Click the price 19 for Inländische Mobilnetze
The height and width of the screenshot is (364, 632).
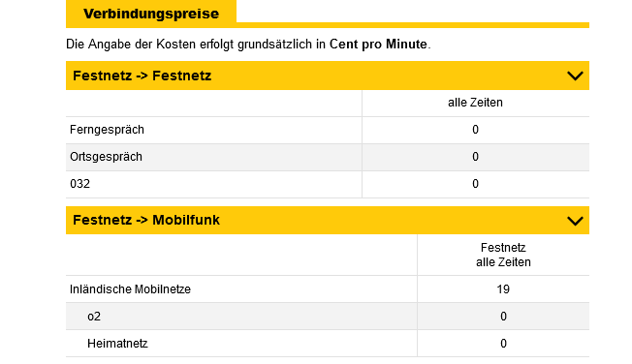point(503,289)
